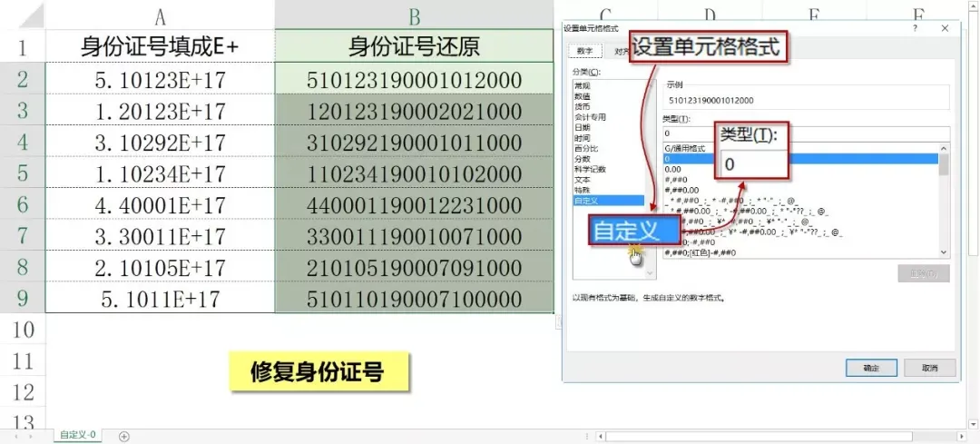Viewport: 980px width, 444px height.
Task: Cancel the dialog with 取消 button
Action: (930, 368)
